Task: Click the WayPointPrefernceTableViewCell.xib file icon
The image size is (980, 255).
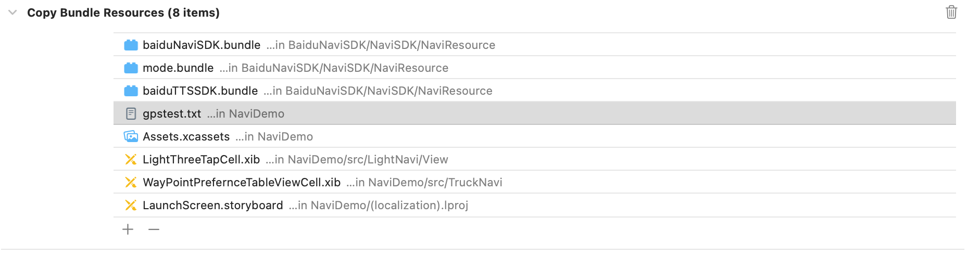Action: [x=131, y=182]
